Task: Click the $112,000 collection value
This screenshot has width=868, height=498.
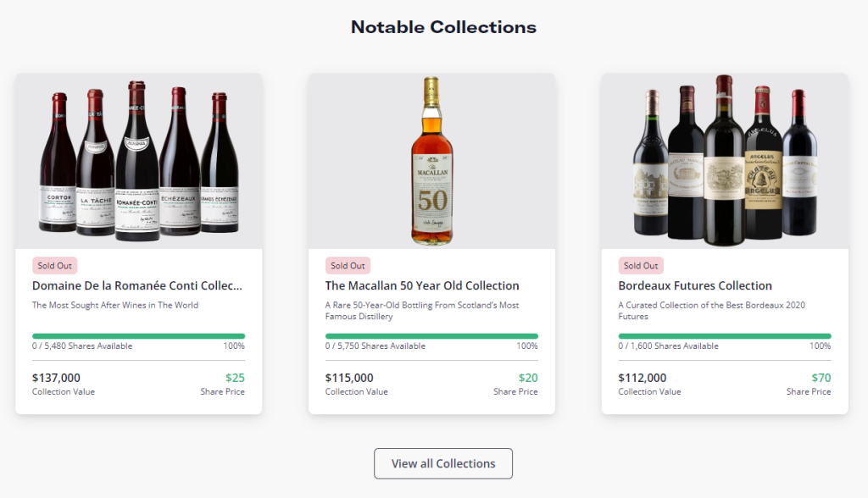Action: click(x=643, y=378)
